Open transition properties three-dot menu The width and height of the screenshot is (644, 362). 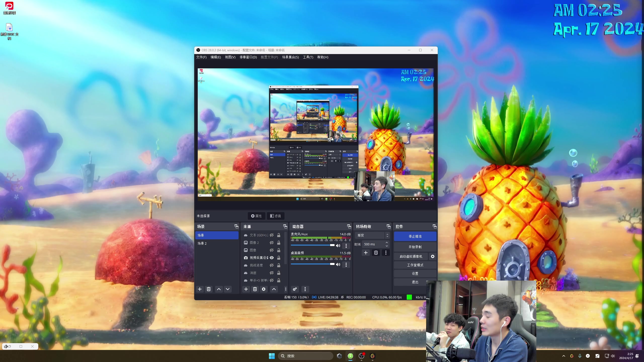[x=386, y=253]
